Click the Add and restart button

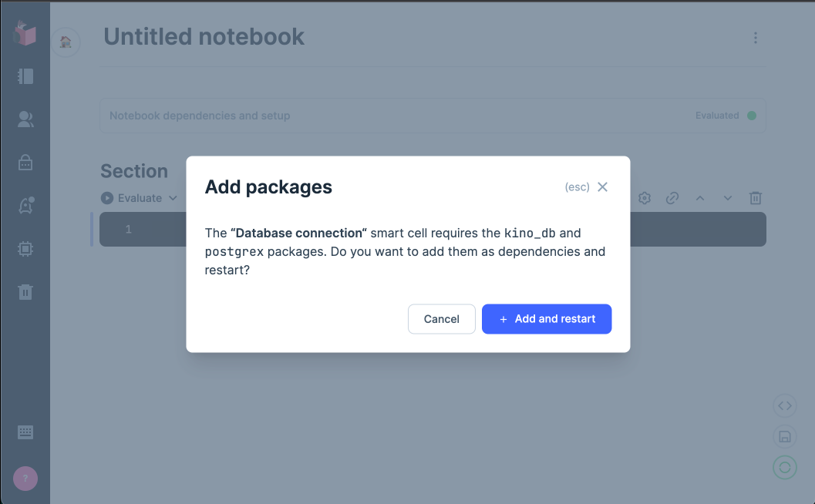547,318
